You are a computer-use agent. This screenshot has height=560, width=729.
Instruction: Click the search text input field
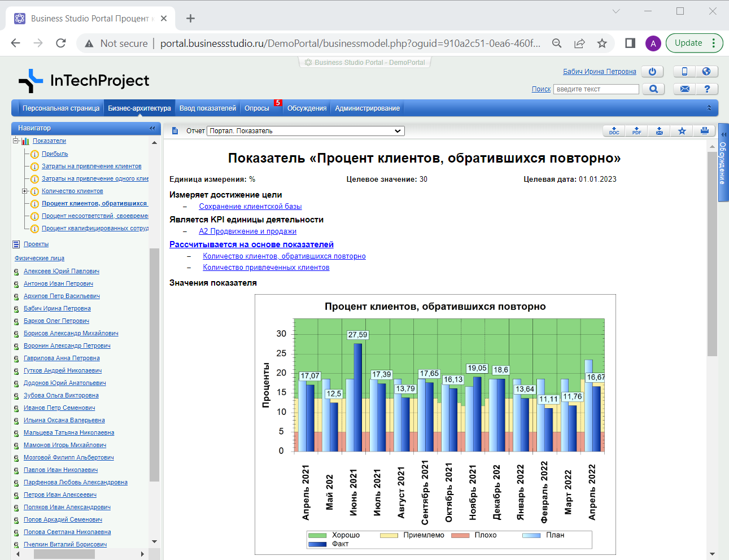coord(596,89)
